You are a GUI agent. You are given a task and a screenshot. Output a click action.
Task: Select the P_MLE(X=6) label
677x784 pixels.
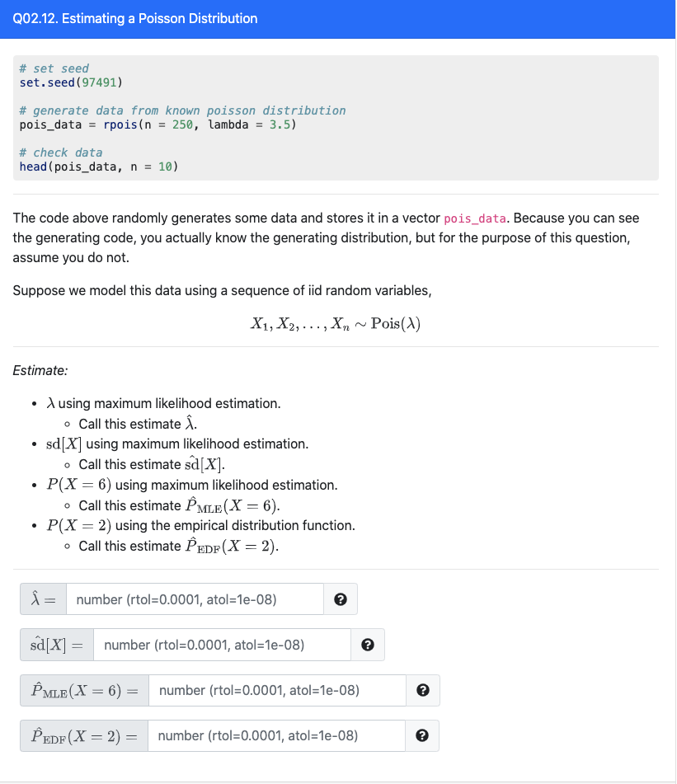(82, 690)
